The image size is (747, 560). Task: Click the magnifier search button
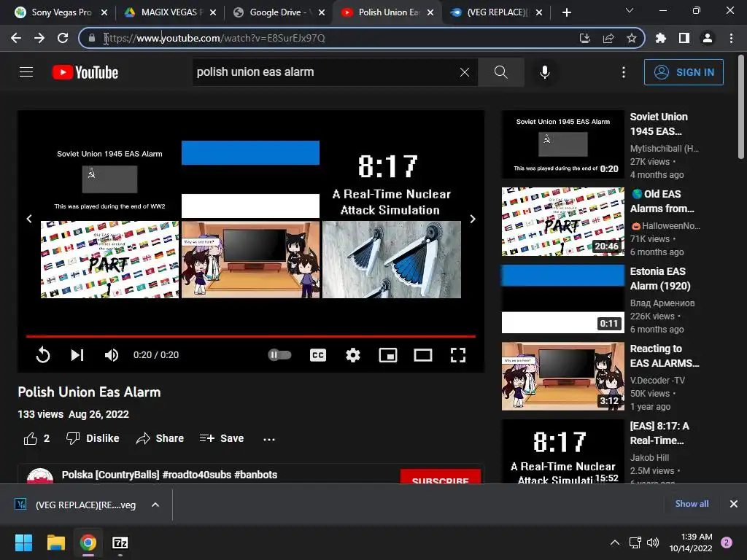(x=500, y=72)
